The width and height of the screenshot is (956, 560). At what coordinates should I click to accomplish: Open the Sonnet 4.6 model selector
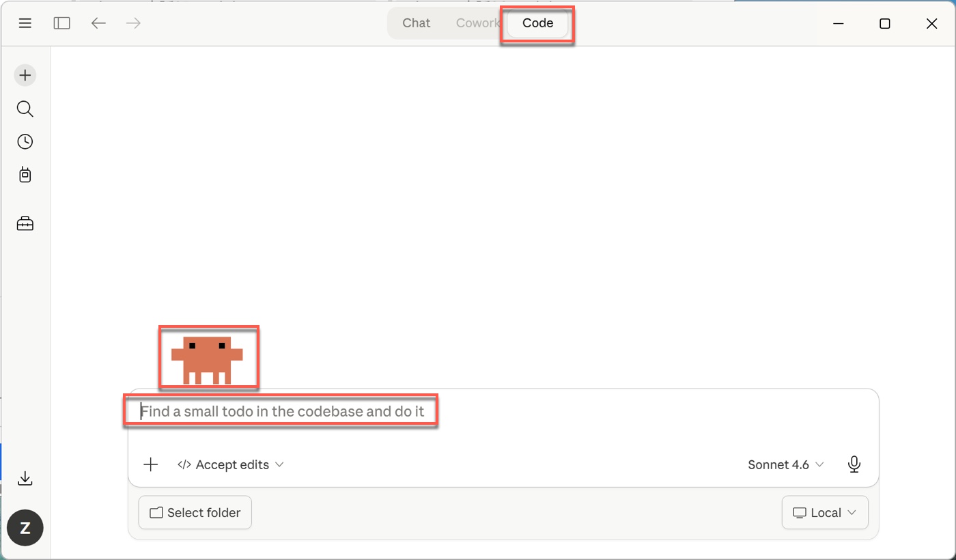click(x=785, y=464)
